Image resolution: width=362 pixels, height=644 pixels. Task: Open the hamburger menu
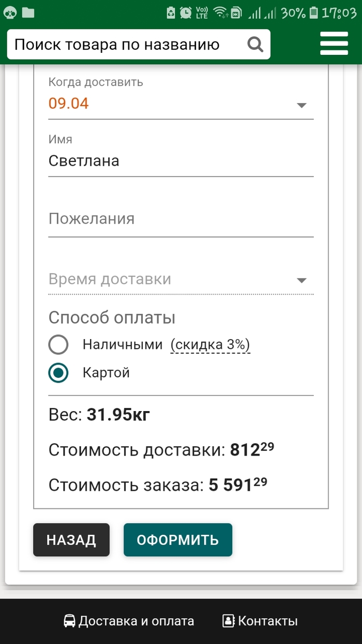click(334, 43)
